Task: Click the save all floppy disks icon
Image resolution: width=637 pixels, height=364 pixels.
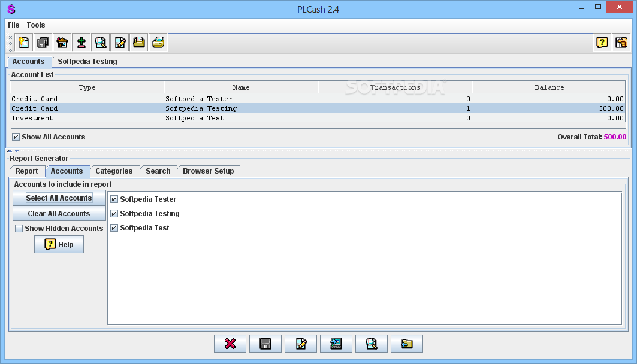Action: coord(43,42)
